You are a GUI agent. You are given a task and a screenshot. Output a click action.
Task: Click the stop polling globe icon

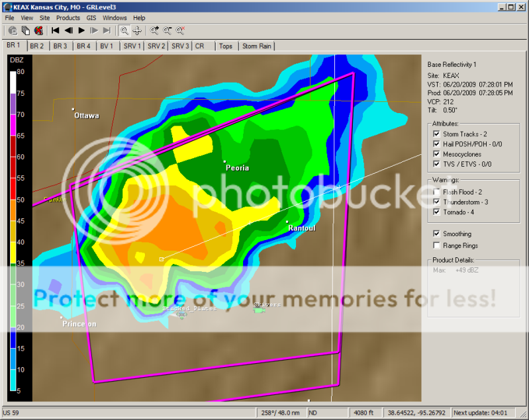coord(39,30)
